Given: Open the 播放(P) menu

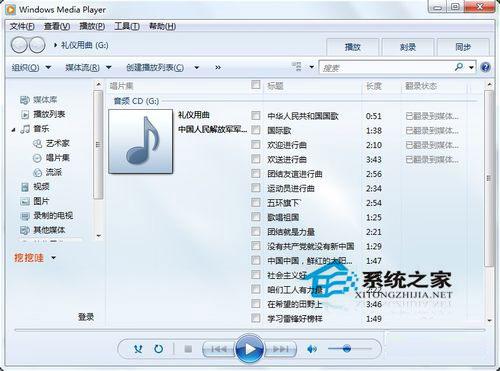Looking at the screenshot, I should pos(92,26).
